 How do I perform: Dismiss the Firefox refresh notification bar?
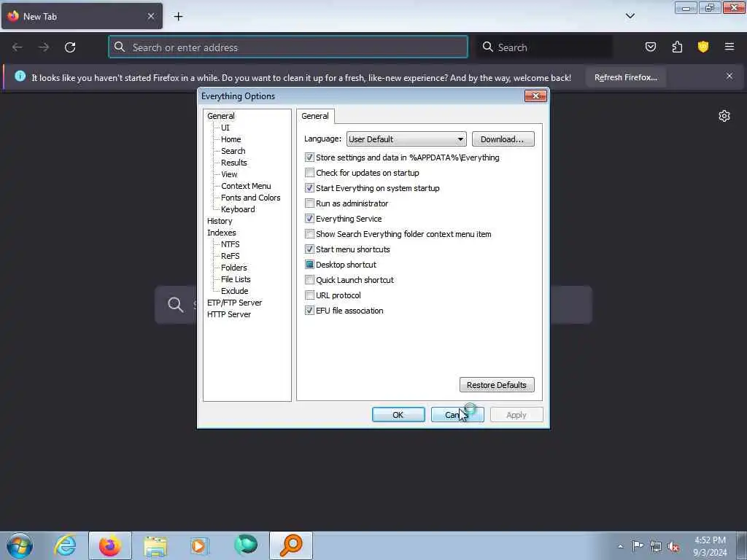729,76
